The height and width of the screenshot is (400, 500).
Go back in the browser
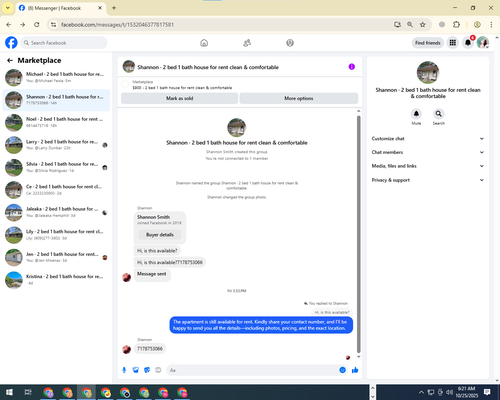pyautogui.click(x=9, y=24)
